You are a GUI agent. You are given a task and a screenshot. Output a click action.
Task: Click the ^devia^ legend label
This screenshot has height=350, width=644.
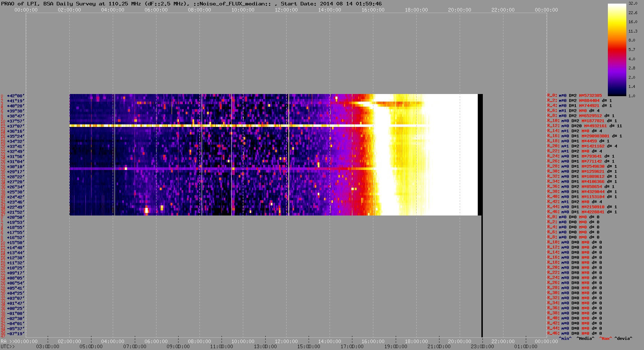point(623,338)
